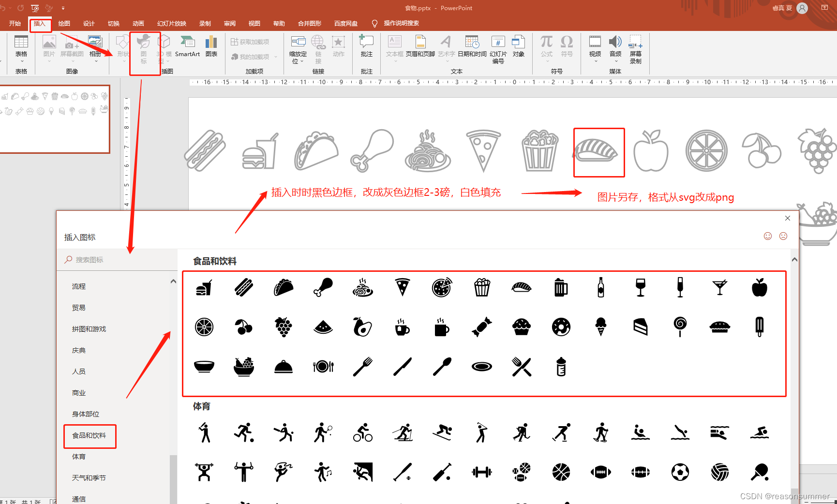The width and height of the screenshot is (837, 504).
Task: Open the Icons (图标) insert button
Action: [144, 49]
